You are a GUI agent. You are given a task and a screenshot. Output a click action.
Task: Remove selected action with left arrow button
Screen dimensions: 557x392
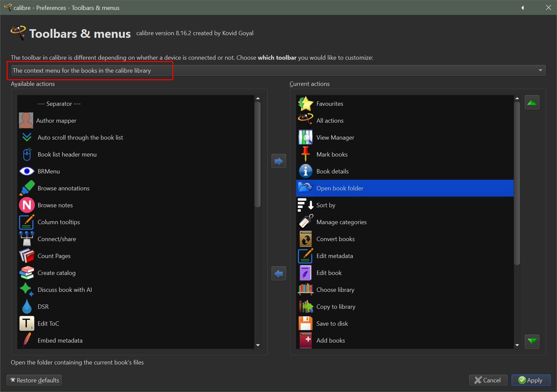pyautogui.click(x=279, y=274)
